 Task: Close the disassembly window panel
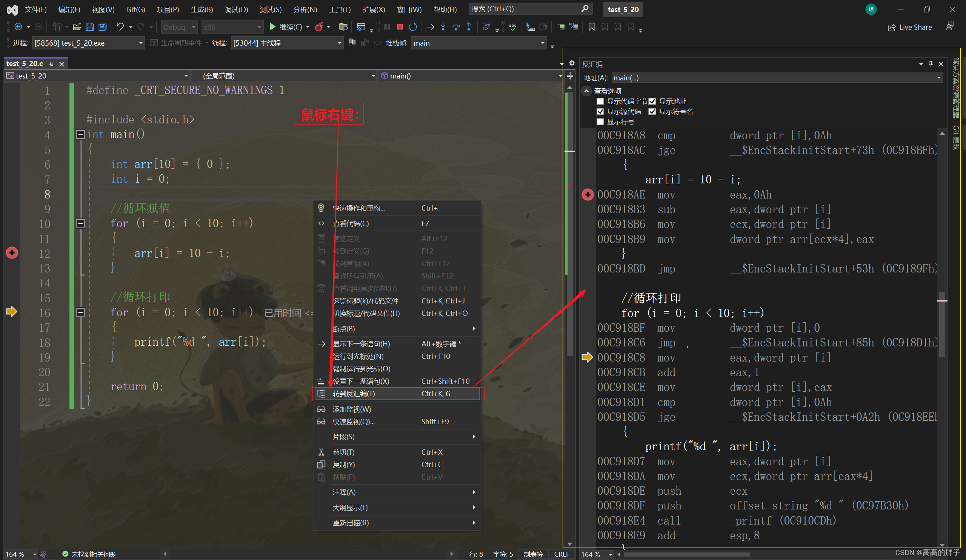click(941, 64)
